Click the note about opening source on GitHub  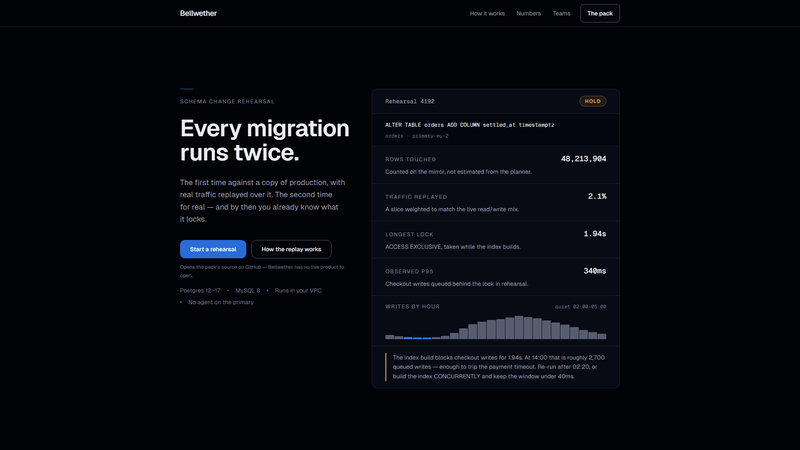[x=262, y=271]
